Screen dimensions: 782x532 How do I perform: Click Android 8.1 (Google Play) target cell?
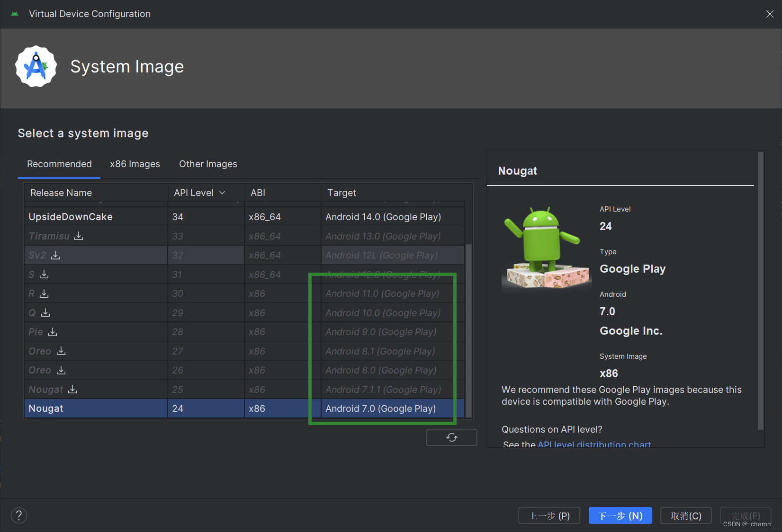coord(393,351)
